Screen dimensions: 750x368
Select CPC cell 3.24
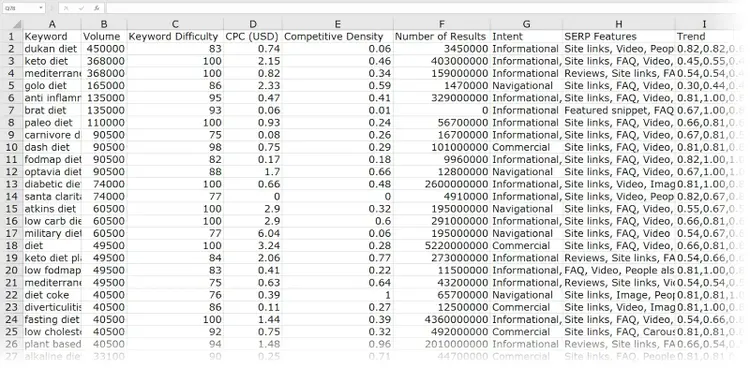pyautogui.click(x=253, y=245)
